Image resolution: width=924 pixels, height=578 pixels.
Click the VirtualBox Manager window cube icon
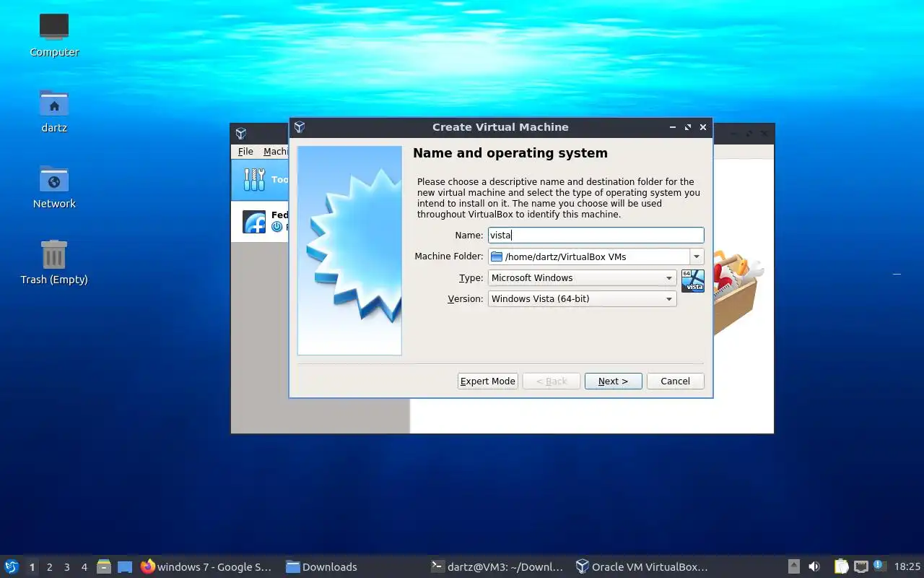241,134
